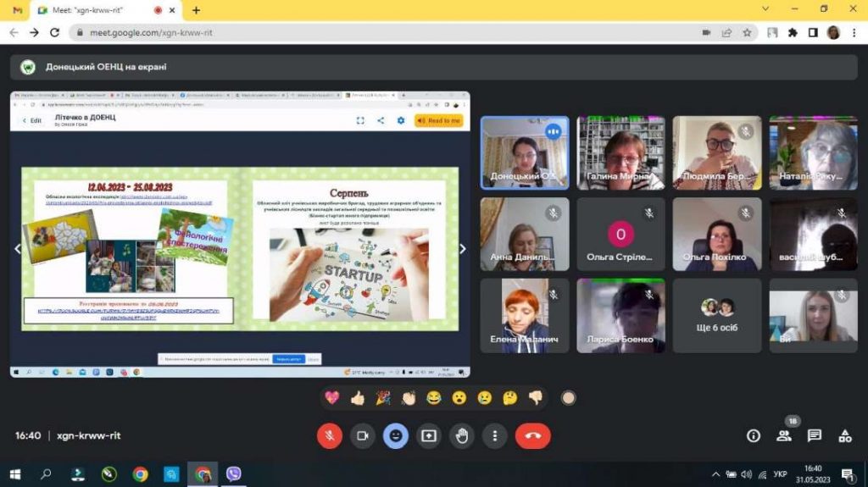Screen dimensions: 868x487
Task: Open the activities shapes icon
Action: click(x=845, y=436)
